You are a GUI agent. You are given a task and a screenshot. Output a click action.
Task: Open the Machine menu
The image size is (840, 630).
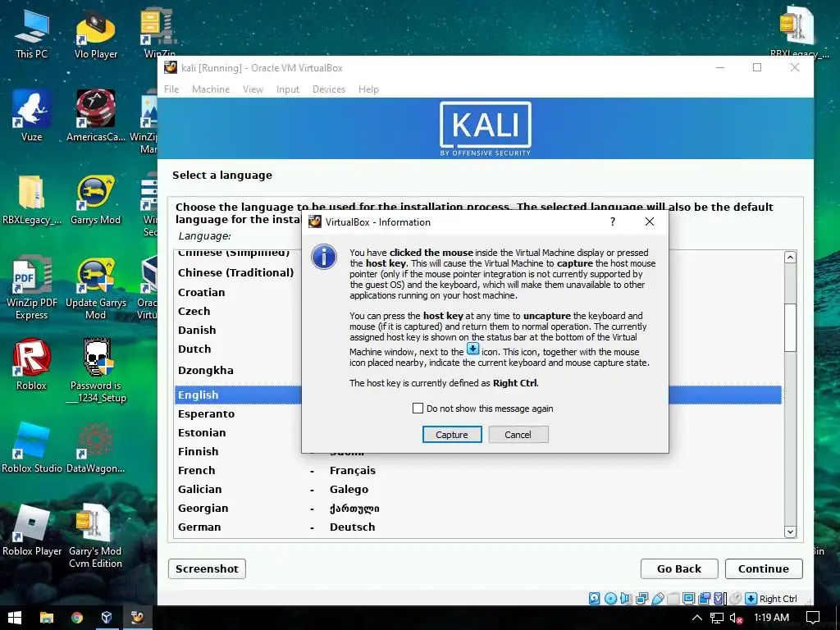[x=211, y=89]
